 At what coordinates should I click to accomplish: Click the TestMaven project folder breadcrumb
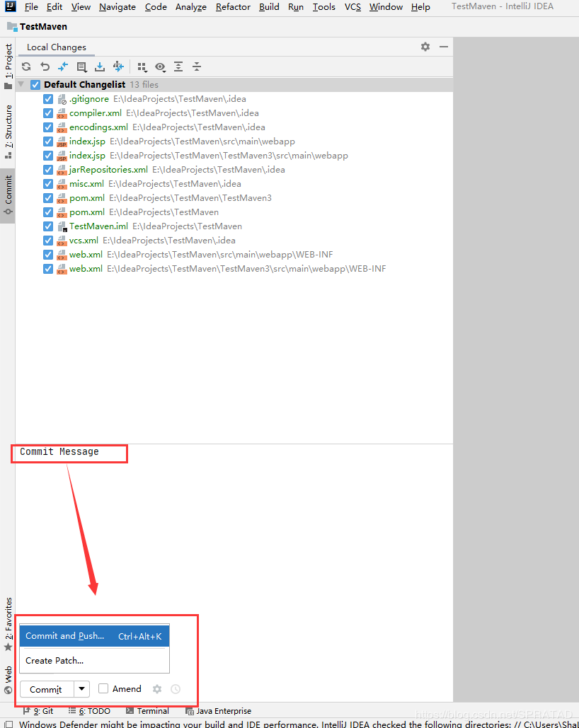click(x=38, y=27)
